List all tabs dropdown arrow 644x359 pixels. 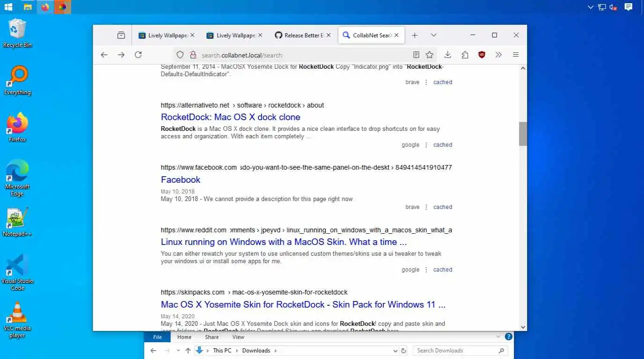tap(434, 35)
